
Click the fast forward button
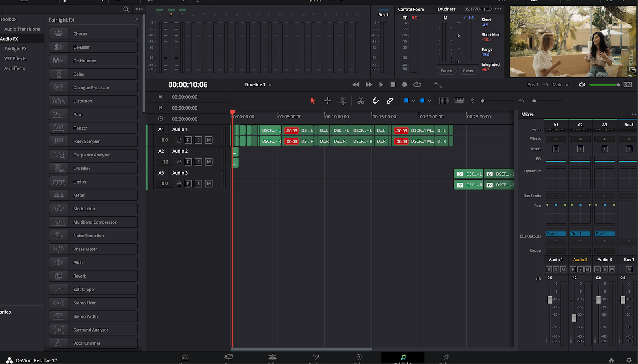tap(369, 84)
